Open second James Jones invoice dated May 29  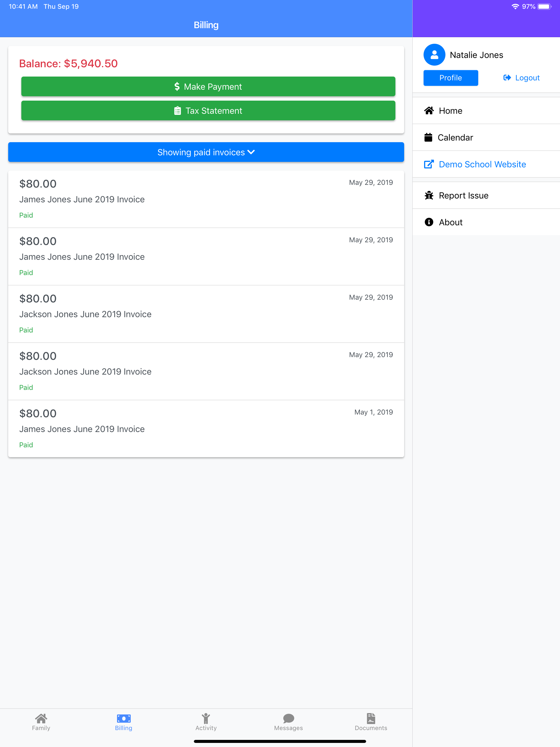pos(206,256)
